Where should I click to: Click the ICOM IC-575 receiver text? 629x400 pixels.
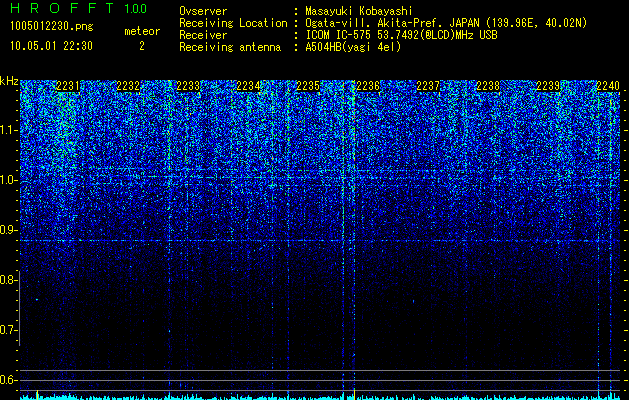click(x=401, y=35)
